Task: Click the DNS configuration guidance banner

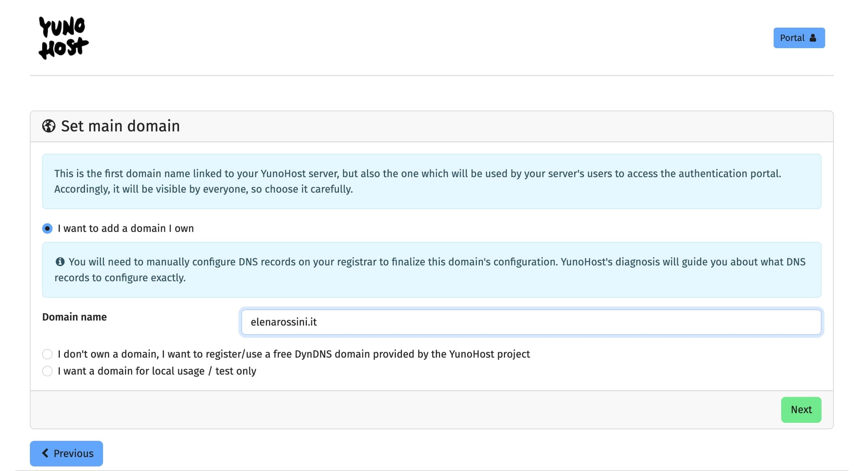Action: pos(432,270)
